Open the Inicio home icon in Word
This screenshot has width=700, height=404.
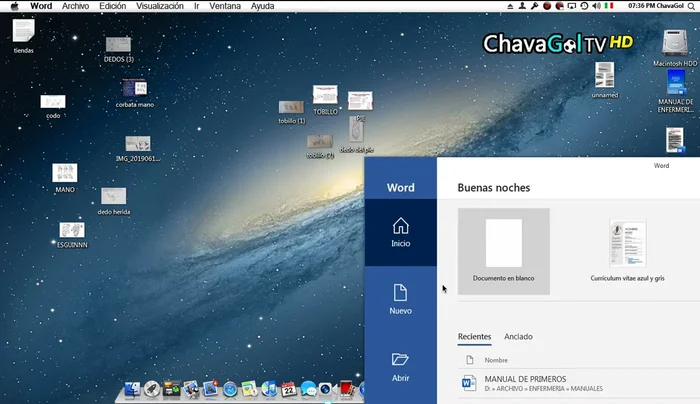[400, 231]
